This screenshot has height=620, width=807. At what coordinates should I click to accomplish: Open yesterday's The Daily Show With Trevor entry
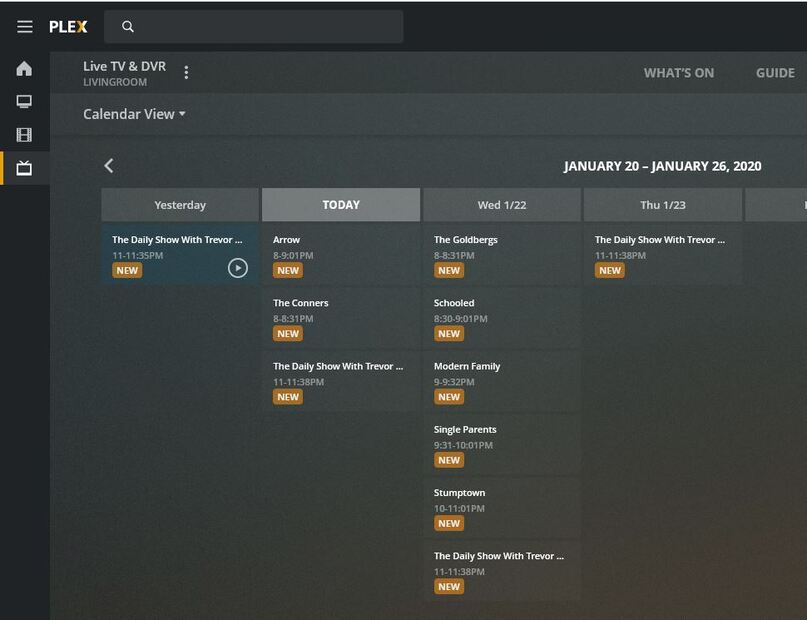180,254
